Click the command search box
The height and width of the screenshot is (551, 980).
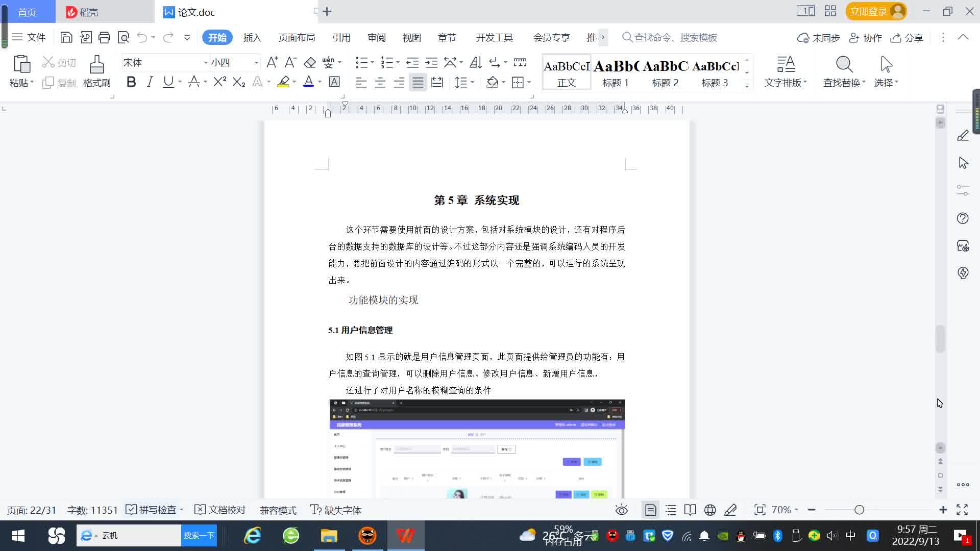pyautogui.click(x=671, y=37)
